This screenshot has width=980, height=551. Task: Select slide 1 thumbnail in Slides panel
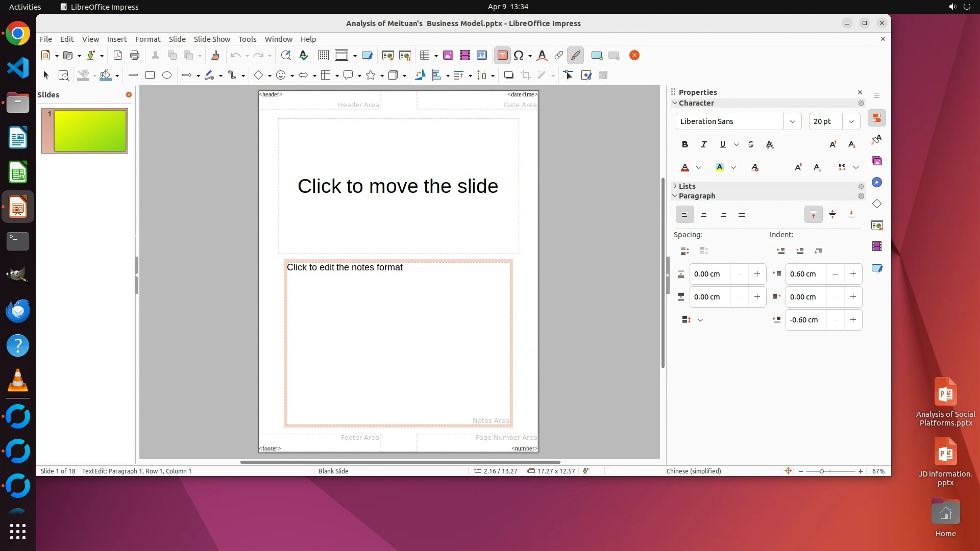coord(85,131)
